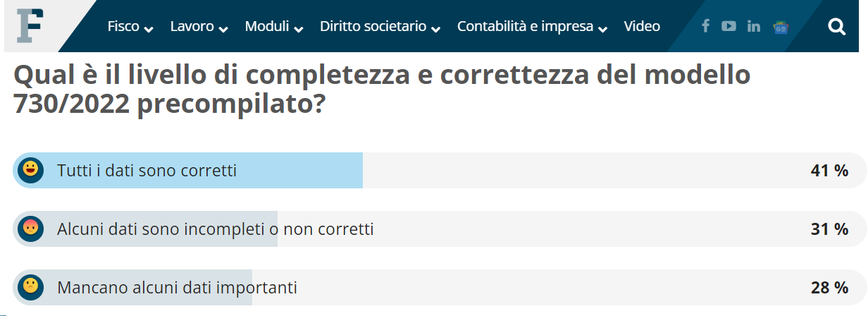This screenshot has height=316, width=868.
Task: Open Contabilità e impresa menu
Action: (x=533, y=27)
